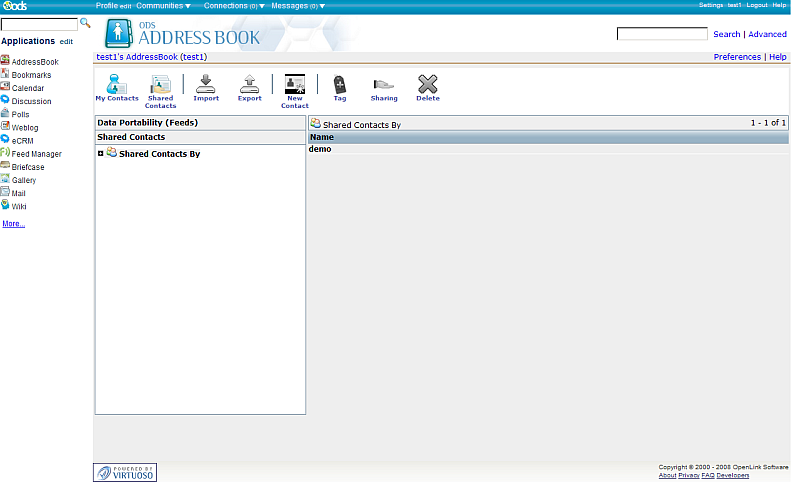
Task: Open the My Contacts toolbar icon
Action: click(x=117, y=86)
